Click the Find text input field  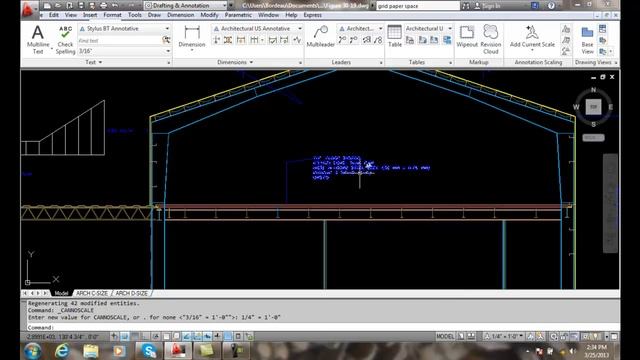(120, 40)
